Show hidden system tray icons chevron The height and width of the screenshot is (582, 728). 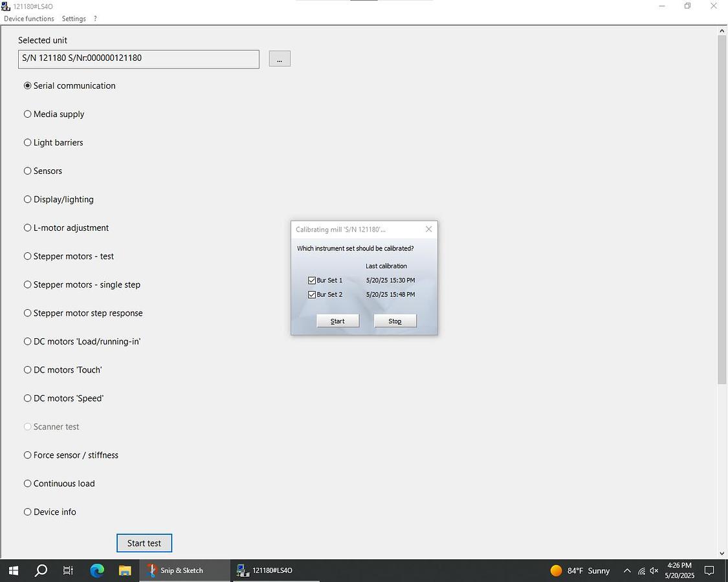(626, 571)
